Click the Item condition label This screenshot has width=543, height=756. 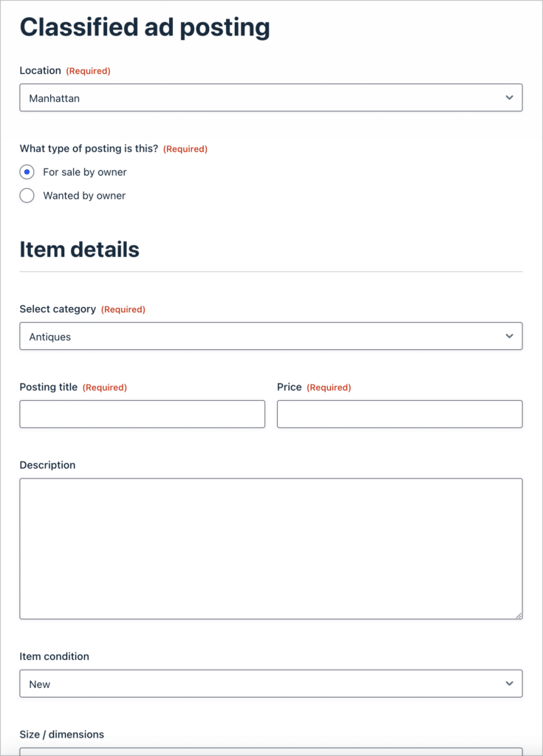pos(54,656)
